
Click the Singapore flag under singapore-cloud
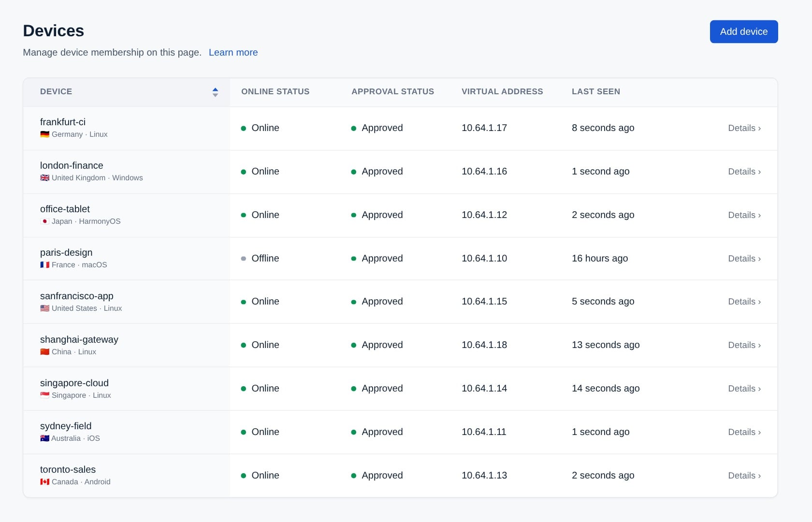click(x=44, y=395)
